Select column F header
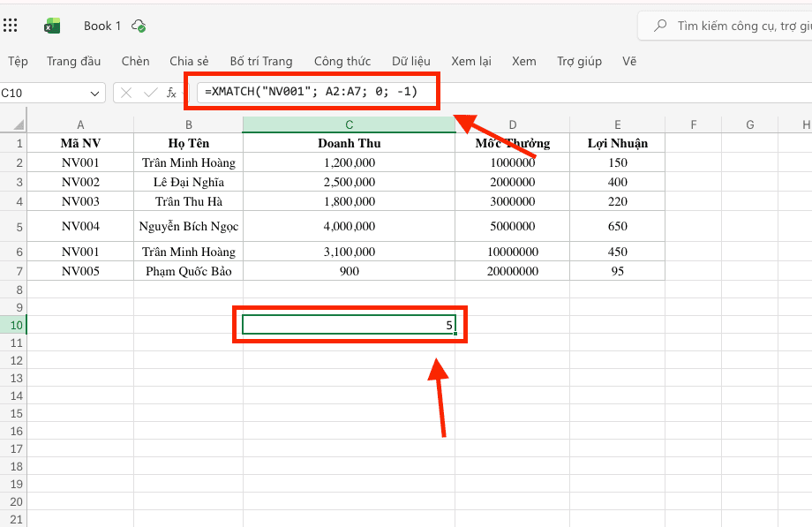The image size is (812, 527). coord(694,124)
